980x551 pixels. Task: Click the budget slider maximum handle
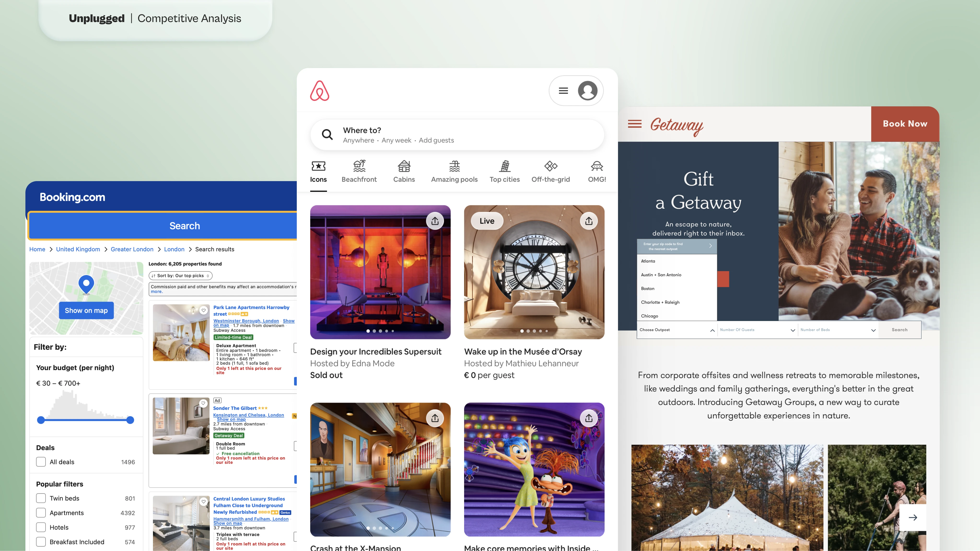(130, 420)
